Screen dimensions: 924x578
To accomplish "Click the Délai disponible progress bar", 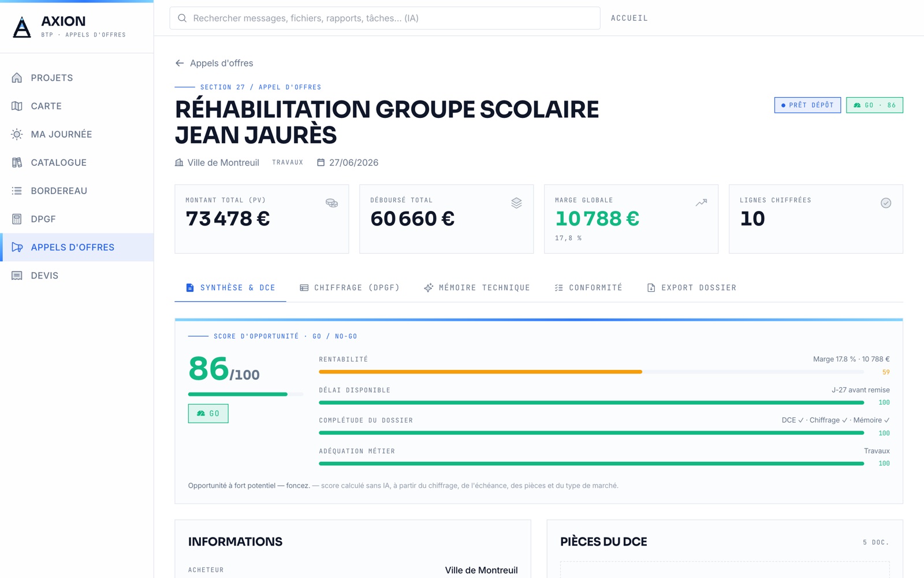I will click(x=591, y=402).
